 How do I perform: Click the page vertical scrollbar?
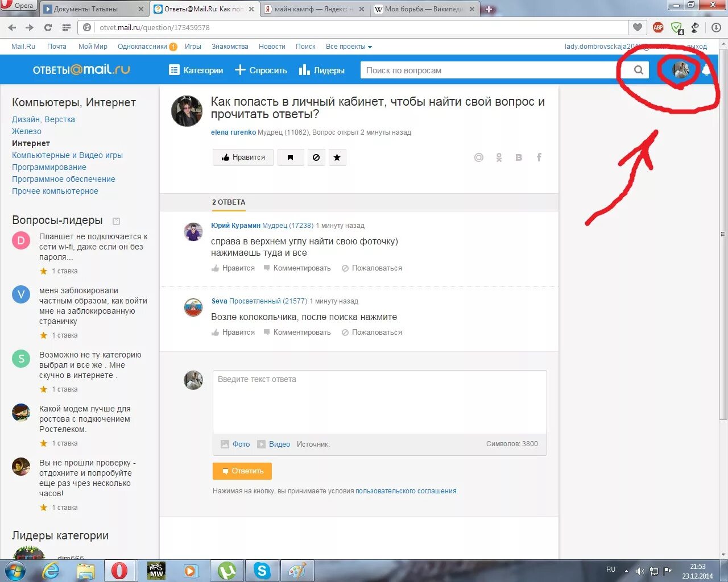pyautogui.click(x=723, y=234)
